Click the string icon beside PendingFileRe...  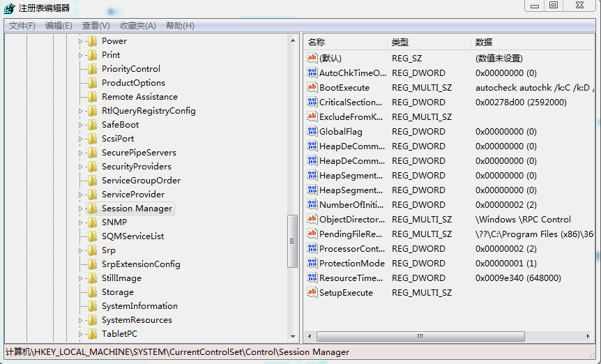(x=312, y=234)
